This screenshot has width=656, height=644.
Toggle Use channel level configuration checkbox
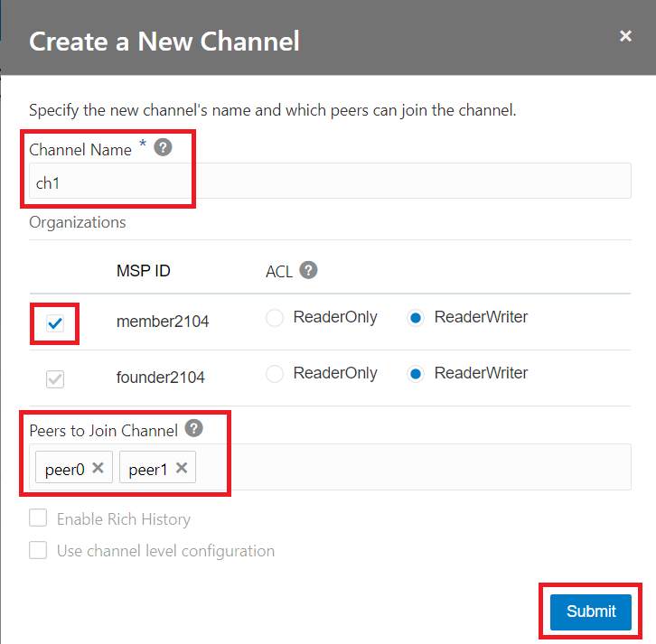tap(38, 550)
